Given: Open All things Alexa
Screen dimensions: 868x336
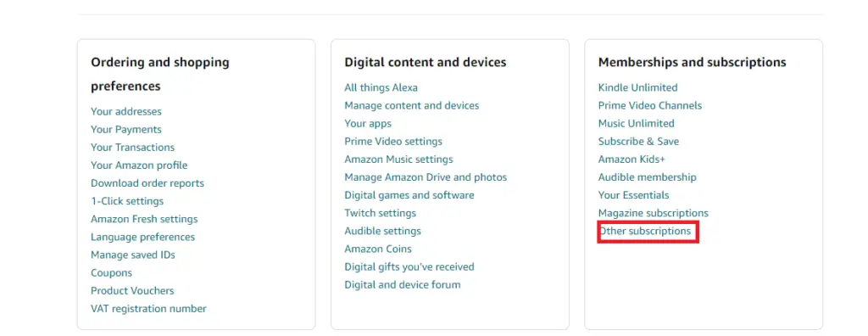Looking at the screenshot, I should [381, 87].
